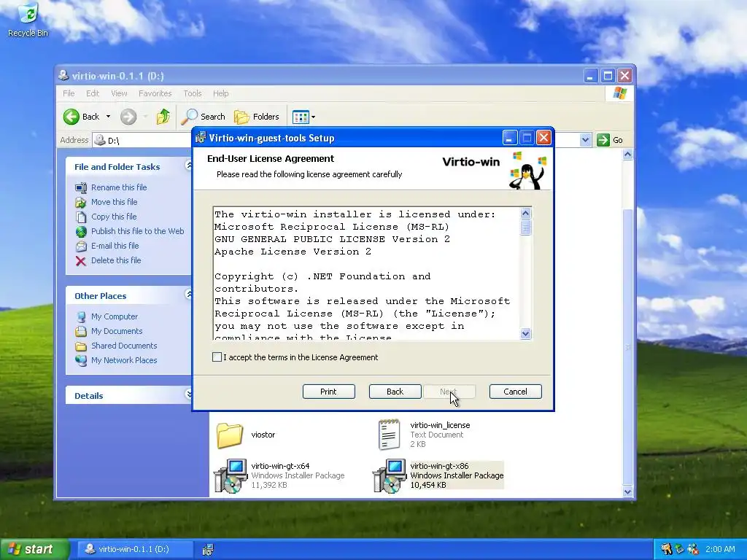The height and width of the screenshot is (560, 747).
Task: Open My Computer from Other Places
Action: click(115, 316)
